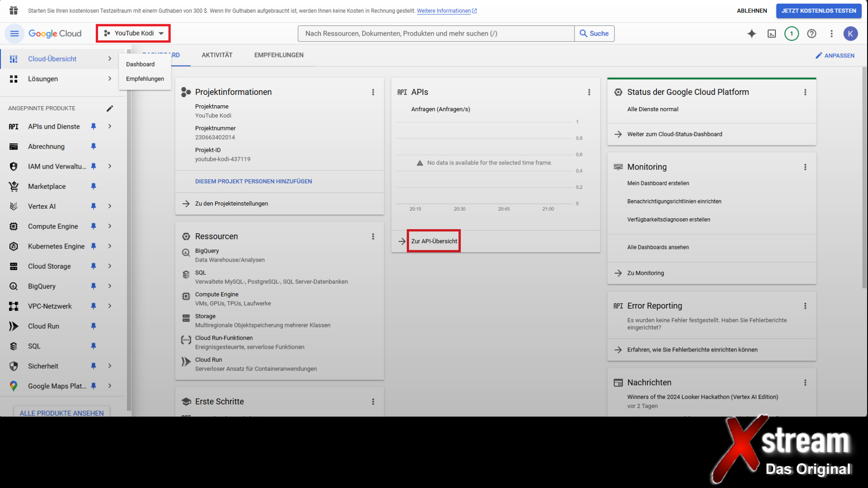Open the YouTube Kodi project selector dropdown
868x488 pixels.
(133, 33)
